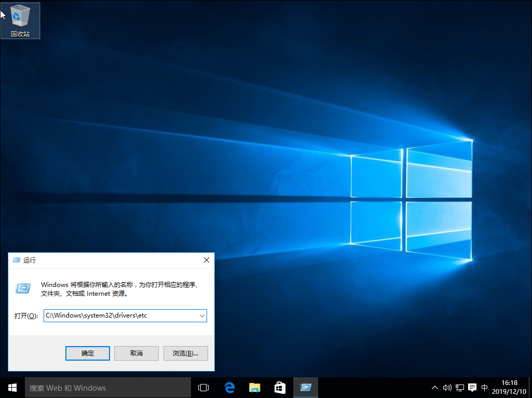
Task: Click 浏览(B)... to browse for a file
Action: 185,353
